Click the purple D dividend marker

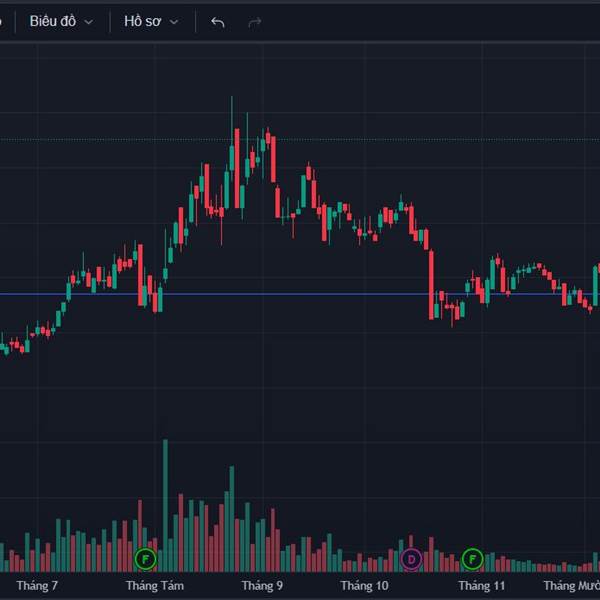[x=411, y=559]
